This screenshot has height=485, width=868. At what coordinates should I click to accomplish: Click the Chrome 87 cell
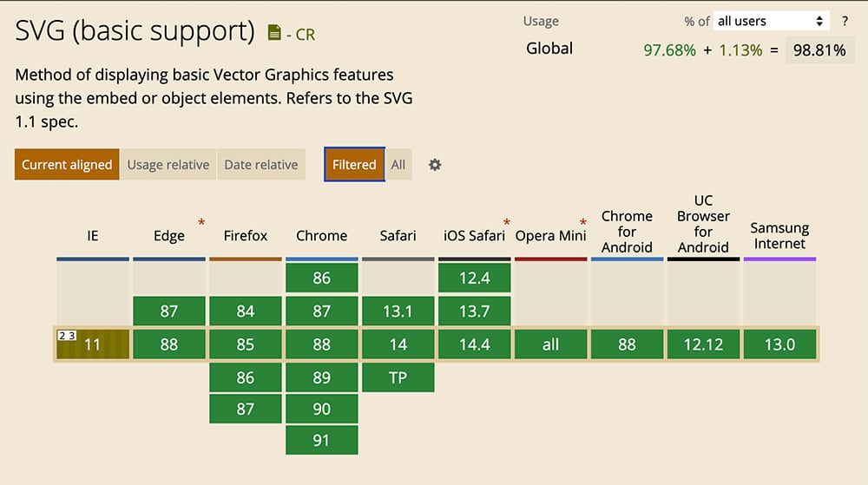pos(322,311)
